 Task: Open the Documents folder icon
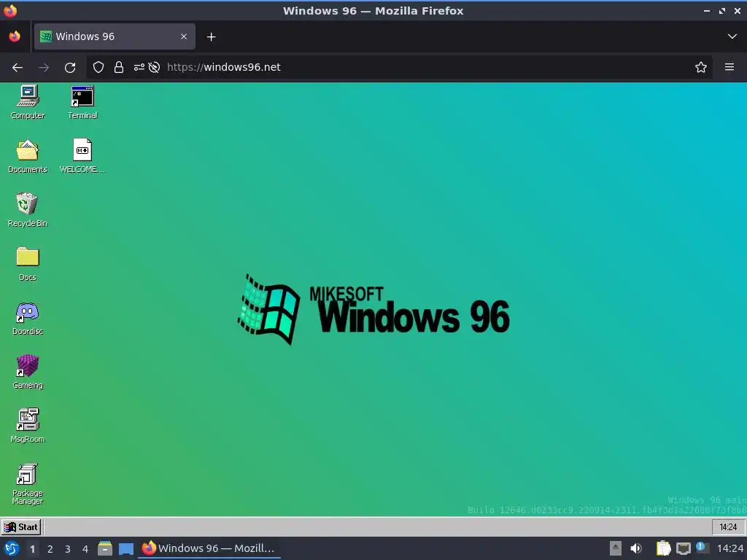pos(28,156)
